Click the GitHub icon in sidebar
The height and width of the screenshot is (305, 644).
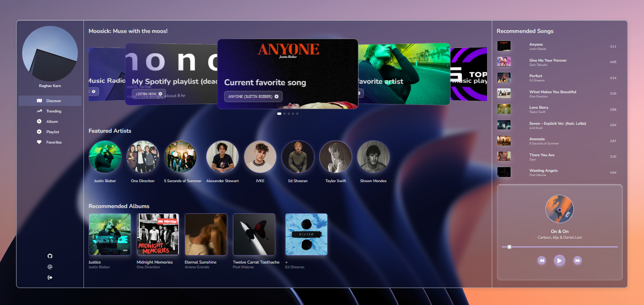coord(50,256)
